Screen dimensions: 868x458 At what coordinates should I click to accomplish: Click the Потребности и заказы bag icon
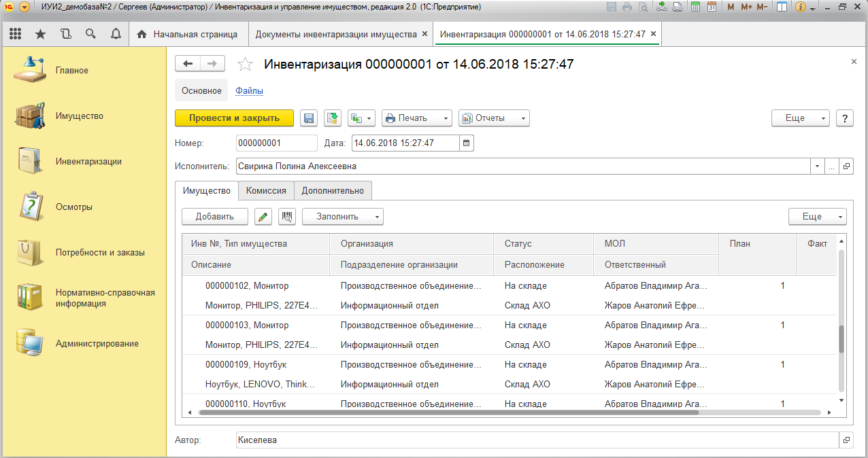tap(31, 252)
